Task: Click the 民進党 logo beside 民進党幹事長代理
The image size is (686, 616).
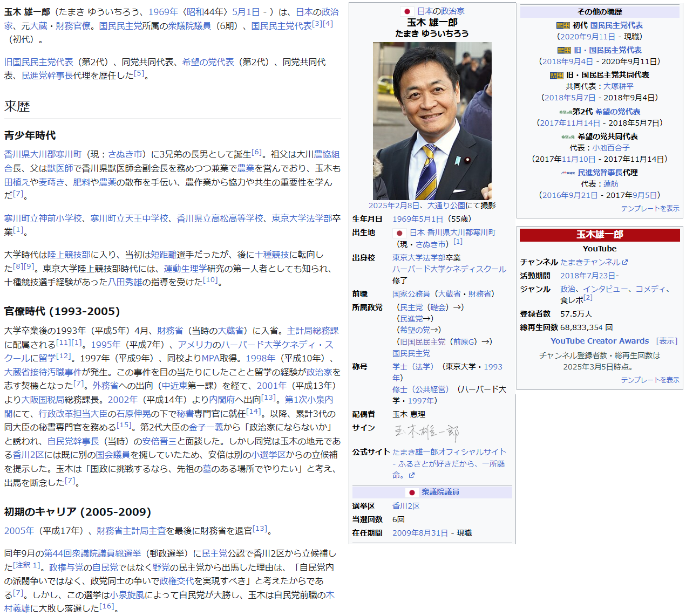Action: pyautogui.click(x=568, y=173)
